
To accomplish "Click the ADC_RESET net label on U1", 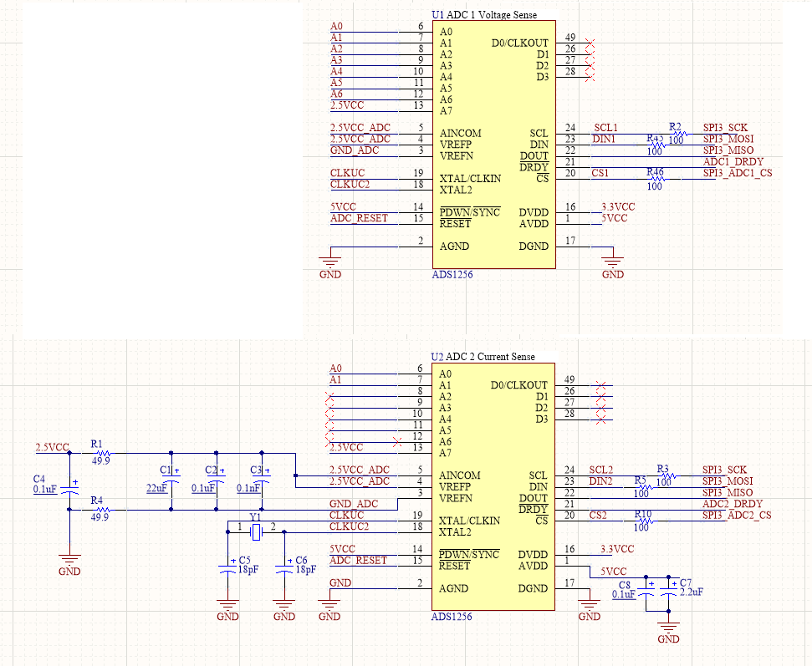I will pos(359,218).
